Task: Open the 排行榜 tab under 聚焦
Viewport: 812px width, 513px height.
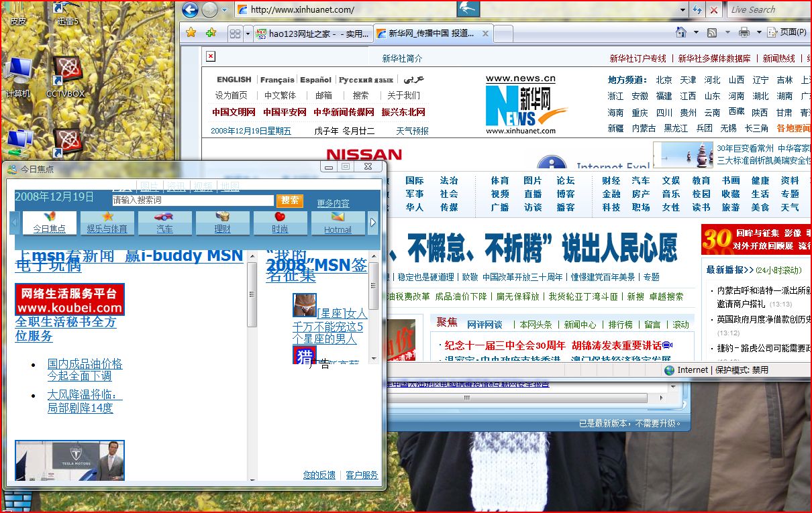Action: (x=621, y=325)
